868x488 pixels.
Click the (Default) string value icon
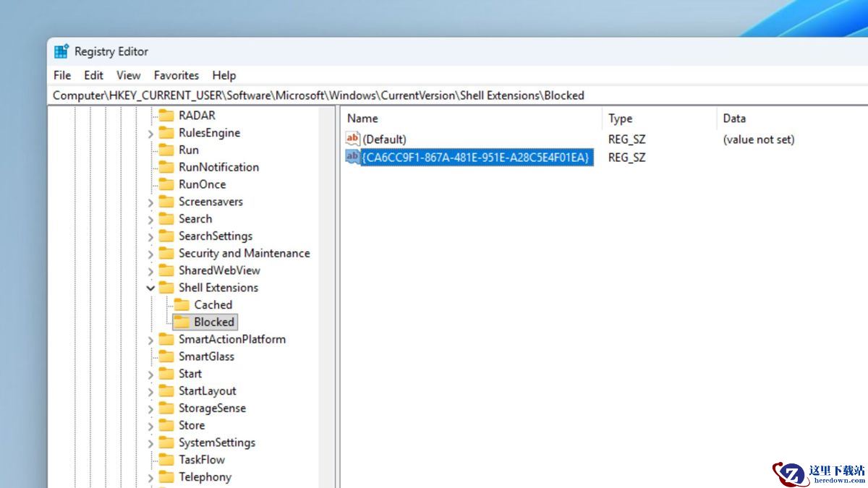click(353, 139)
